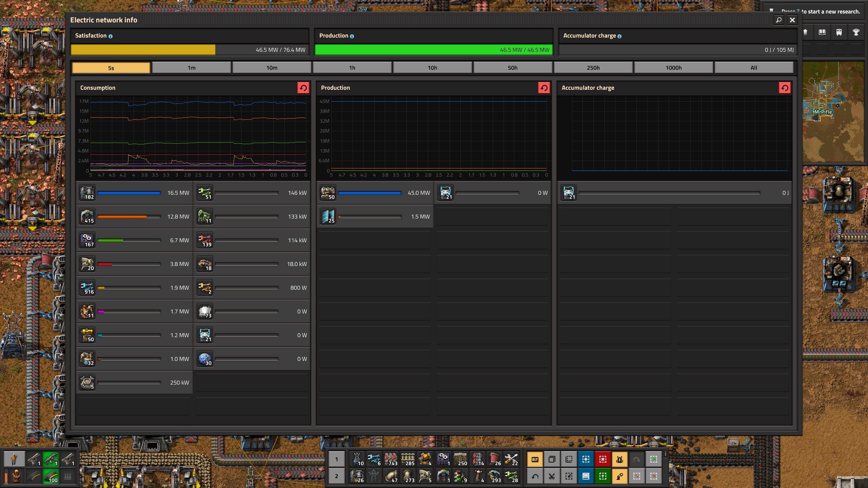Open the green upgrade planner shortcut
Screen dimensions: 868x488
[603, 476]
